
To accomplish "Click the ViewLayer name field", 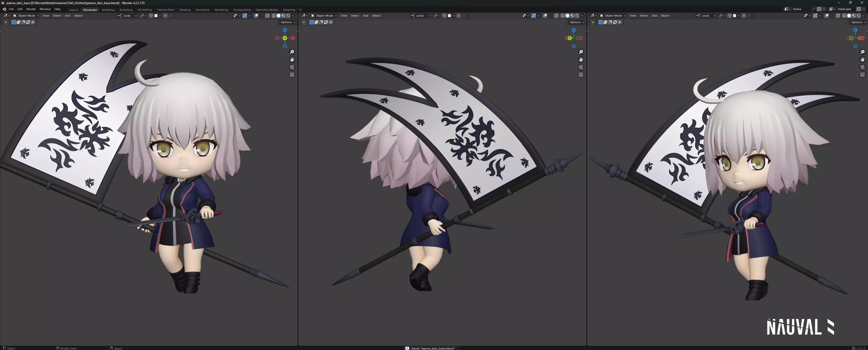I will pyautogui.click(x=846, y=9).
